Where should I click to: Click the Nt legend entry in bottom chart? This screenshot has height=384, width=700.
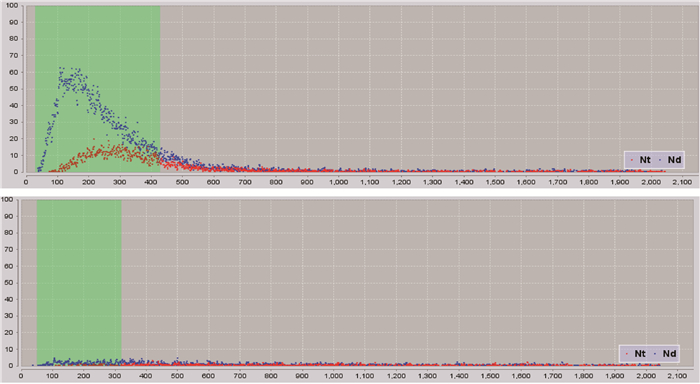(636, 354)
